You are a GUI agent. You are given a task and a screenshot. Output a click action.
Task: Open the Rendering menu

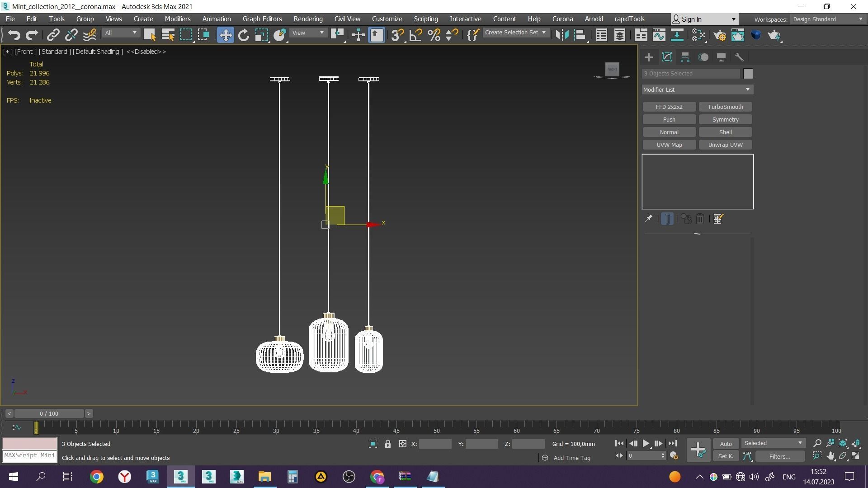click(308, 19)
